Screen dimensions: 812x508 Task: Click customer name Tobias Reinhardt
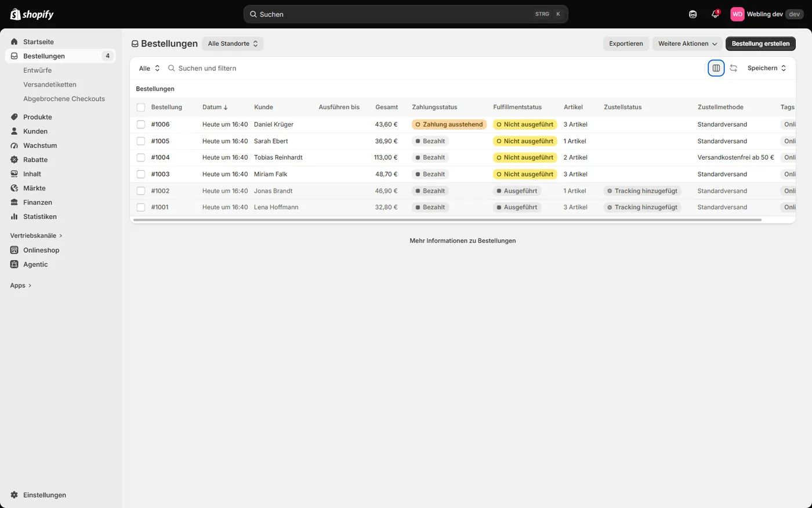coord(278,157)
